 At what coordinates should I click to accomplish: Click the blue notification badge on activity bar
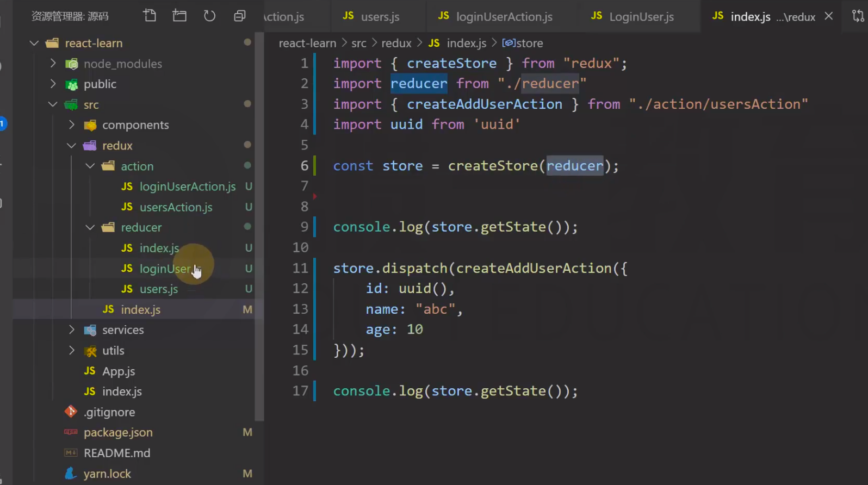tap(2, 124)
